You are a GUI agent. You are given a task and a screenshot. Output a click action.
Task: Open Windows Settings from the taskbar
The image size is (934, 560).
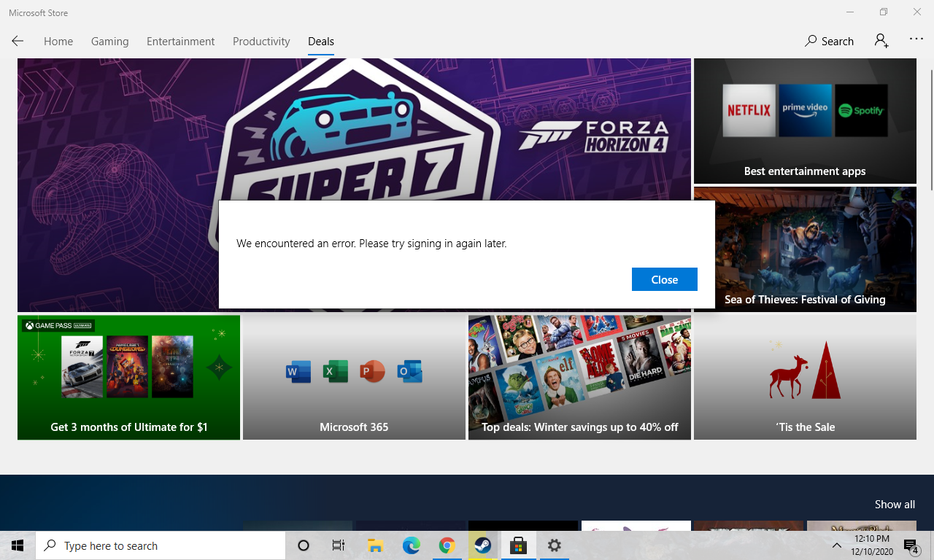click(x=555, y=545)
